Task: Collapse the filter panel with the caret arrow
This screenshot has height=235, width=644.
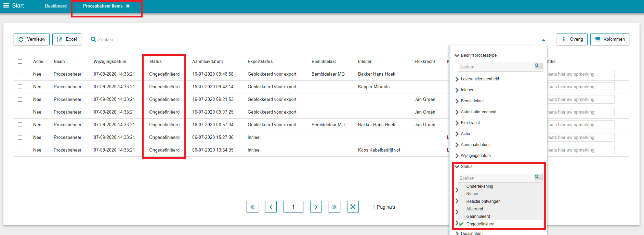Action: (x=543, y=40)
